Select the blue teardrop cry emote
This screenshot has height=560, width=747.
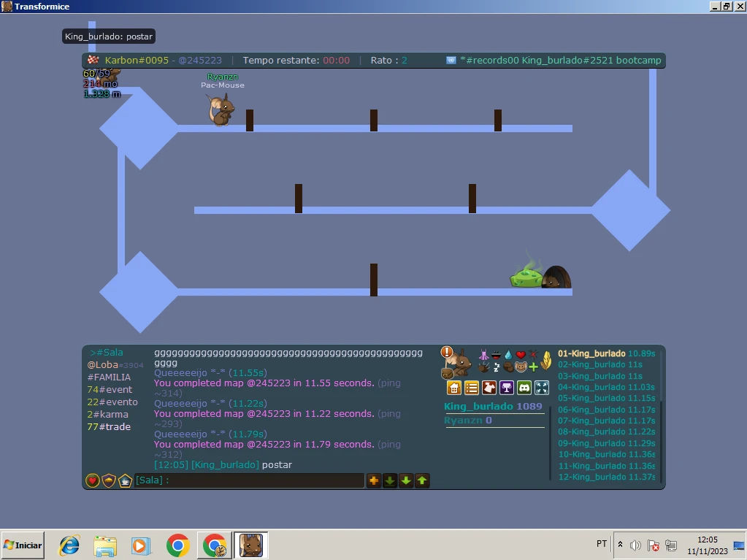point(508,355)
